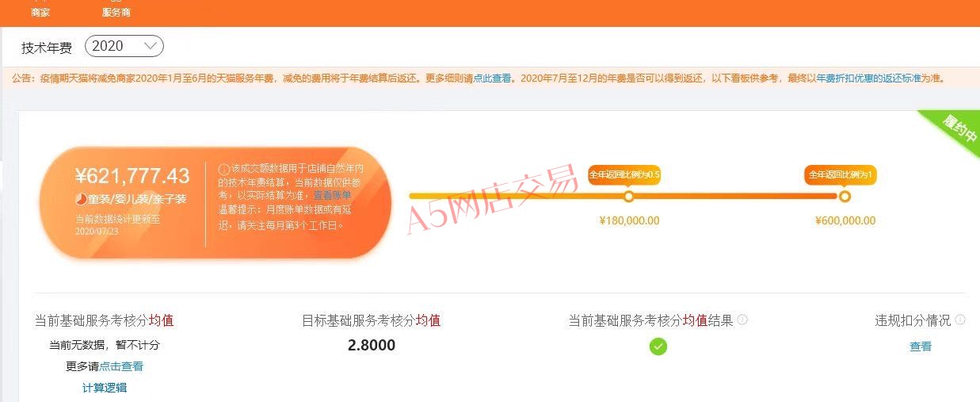Click the dropdown chevron beside 2020
This screenshot has width=980, height=402.
pos(151,47)
